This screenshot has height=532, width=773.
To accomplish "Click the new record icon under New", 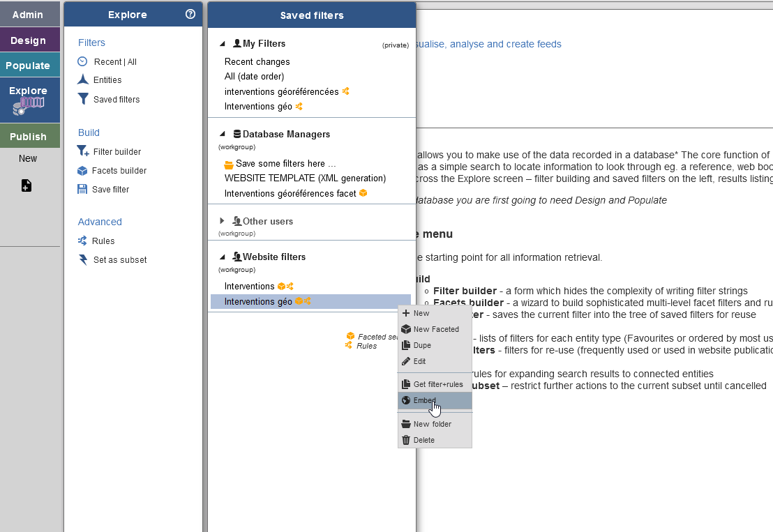I will [27, 185].
